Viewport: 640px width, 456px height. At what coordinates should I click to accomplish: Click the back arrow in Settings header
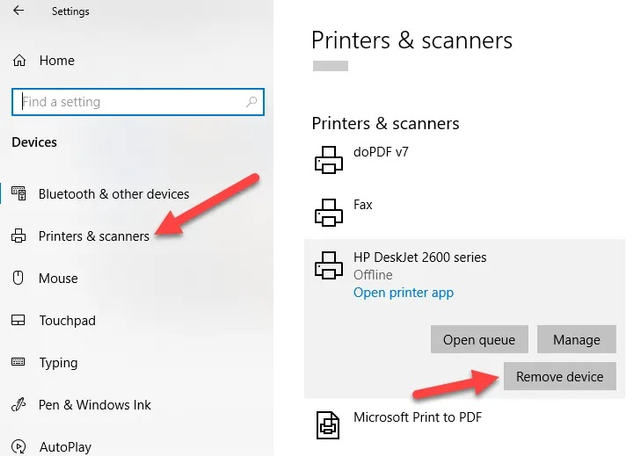(19, 12)
